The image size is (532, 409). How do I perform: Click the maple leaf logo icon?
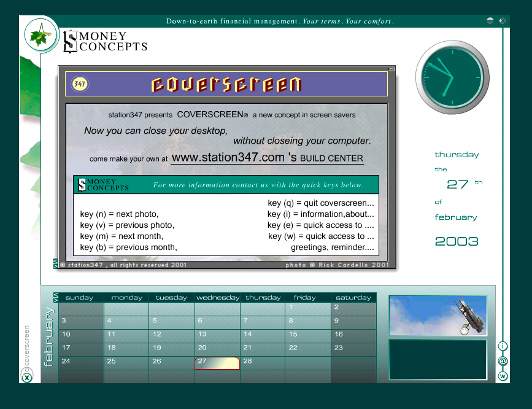click(41, 36)
